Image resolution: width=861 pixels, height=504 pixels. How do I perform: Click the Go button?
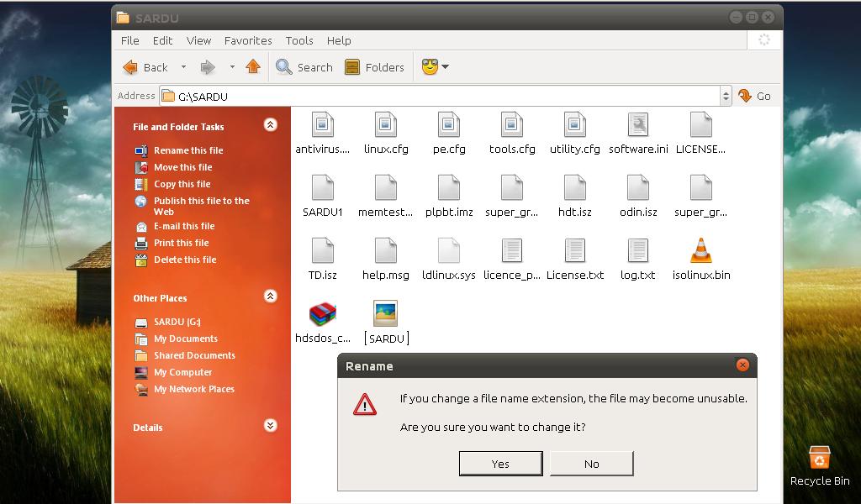pos(754,96)
